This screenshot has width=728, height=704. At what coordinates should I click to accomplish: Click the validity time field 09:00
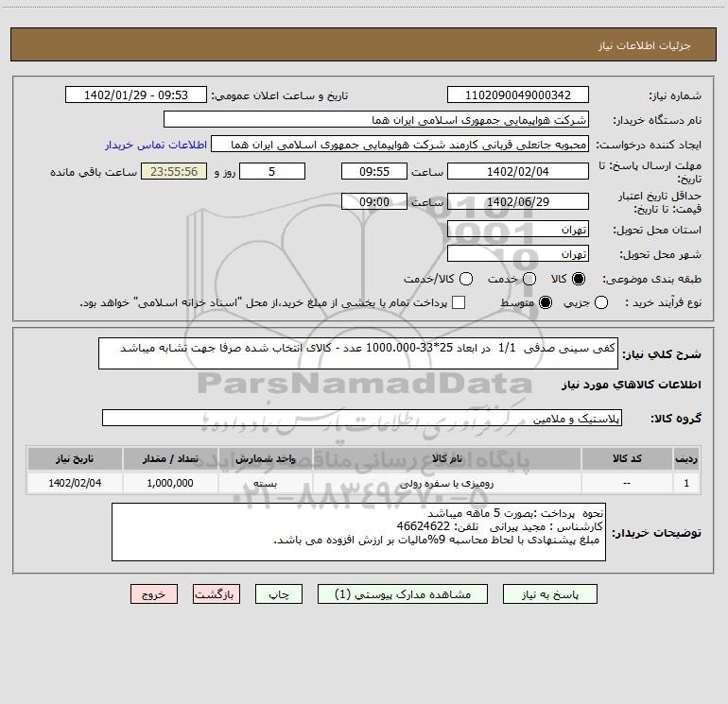click(374, 201)
